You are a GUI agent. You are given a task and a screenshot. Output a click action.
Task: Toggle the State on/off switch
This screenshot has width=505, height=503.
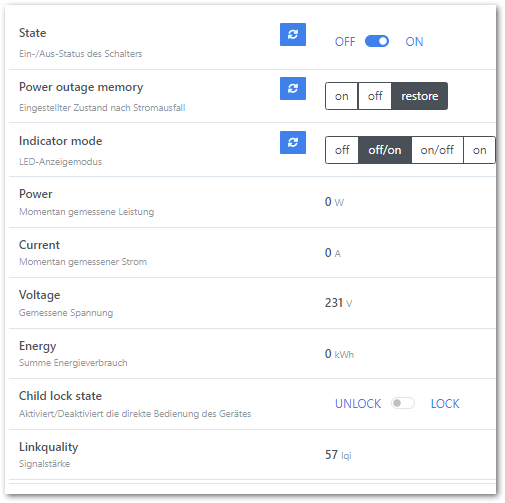click(377, 41)
